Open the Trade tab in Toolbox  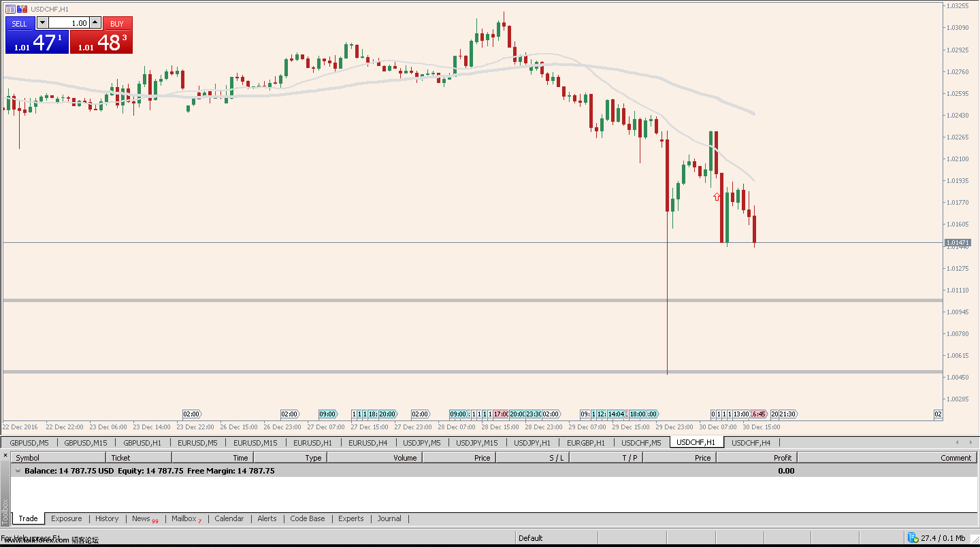28,518
